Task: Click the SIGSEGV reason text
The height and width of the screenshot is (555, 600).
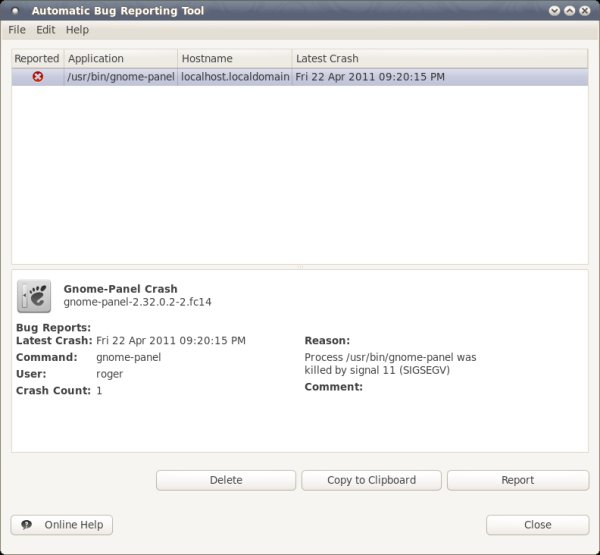Action: coord(390,364)
